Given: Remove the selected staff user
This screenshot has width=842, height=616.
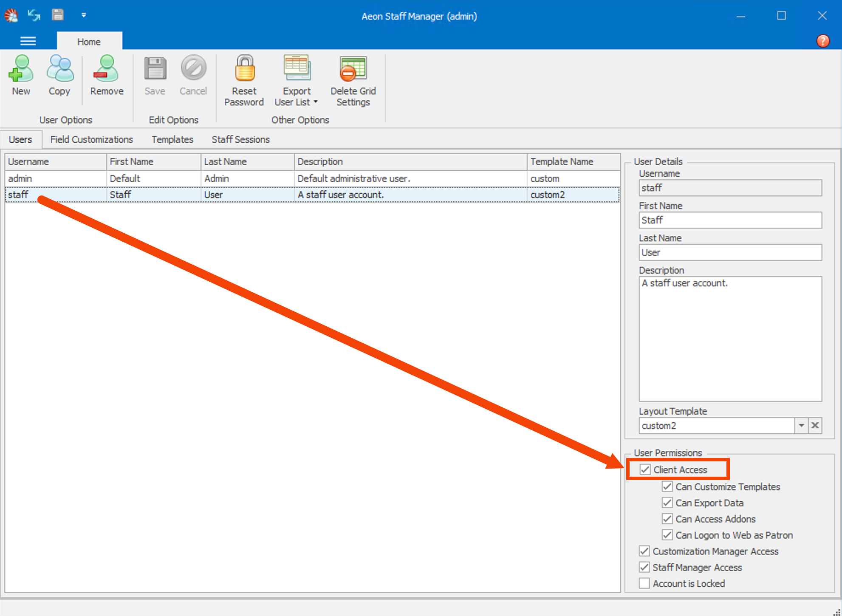Looking at the screenshot, I should 106,76.
